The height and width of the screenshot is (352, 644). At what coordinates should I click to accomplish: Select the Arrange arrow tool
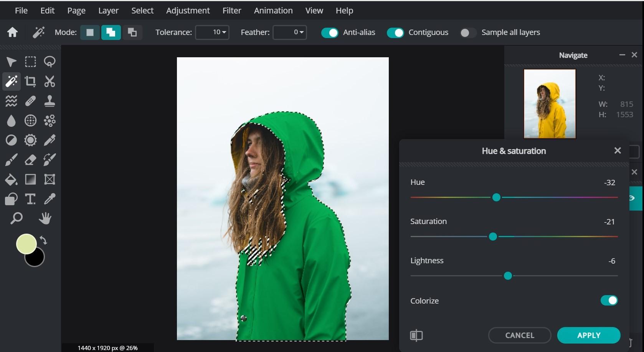point(11,62)
